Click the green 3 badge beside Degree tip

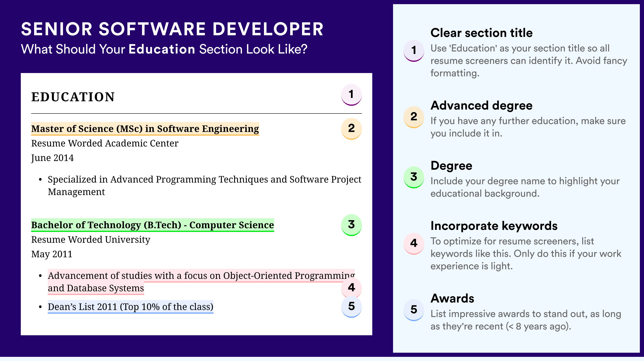414,177
